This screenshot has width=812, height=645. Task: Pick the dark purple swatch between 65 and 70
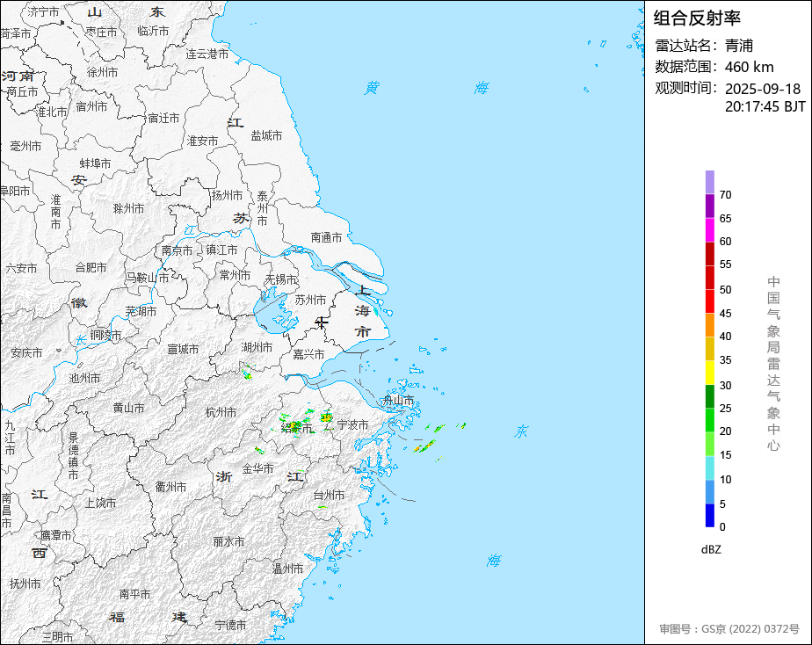709,206
